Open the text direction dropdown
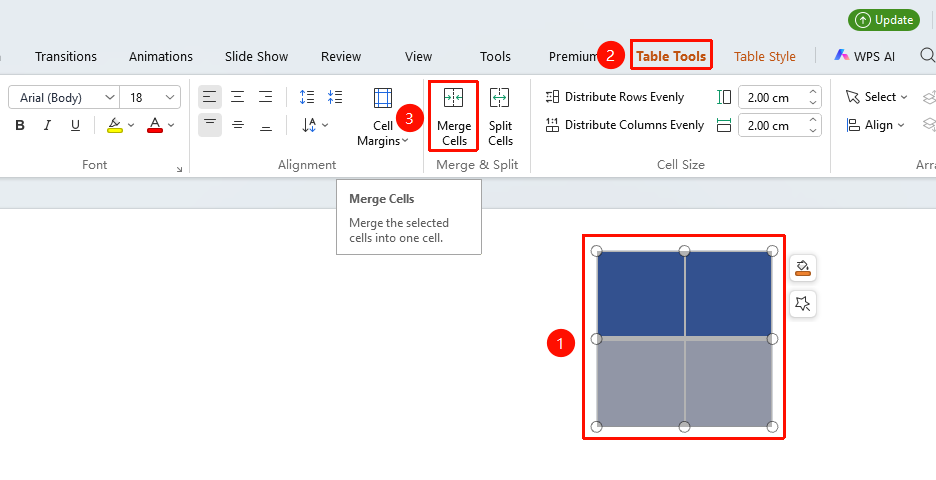Viewport: 936px width, 480px height. point(315,125)
